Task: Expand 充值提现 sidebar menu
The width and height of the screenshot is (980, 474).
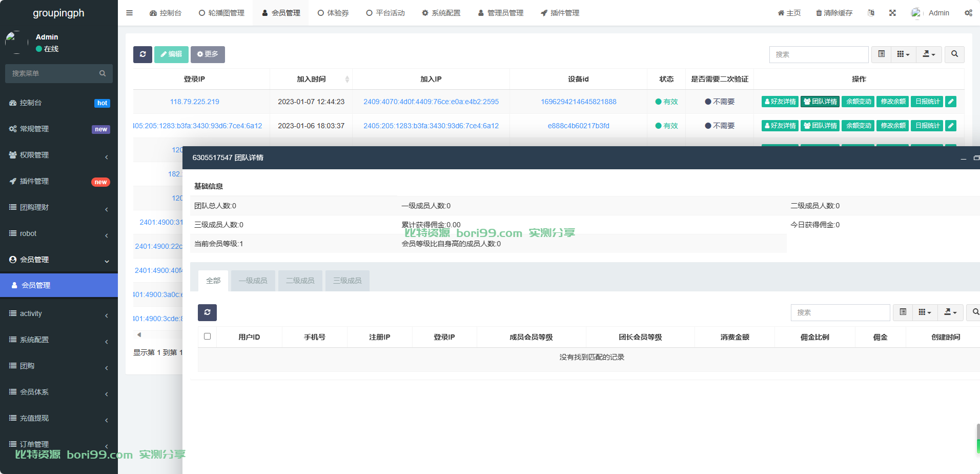Action: pos(59,418)
